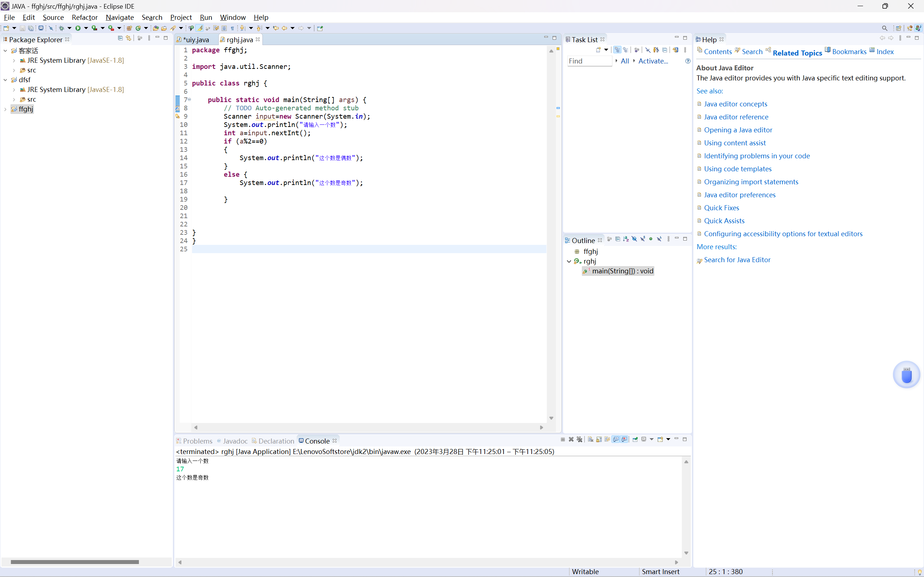924x577 pixels.
Task: Collapse the rghj class in Outline
Action: coord(569,261)
